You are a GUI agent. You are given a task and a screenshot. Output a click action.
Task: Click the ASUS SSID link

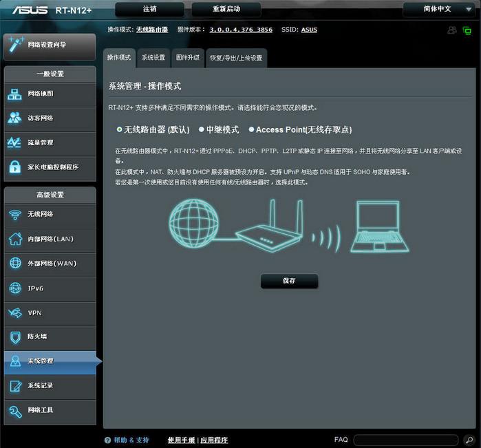[x=309, y=30]
